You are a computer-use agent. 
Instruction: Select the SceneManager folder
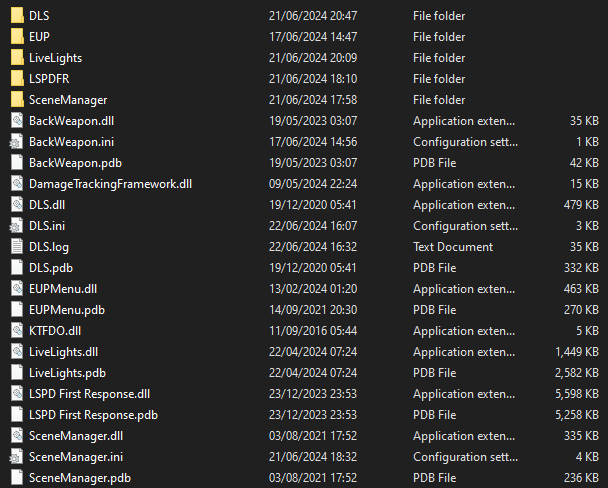67,100
